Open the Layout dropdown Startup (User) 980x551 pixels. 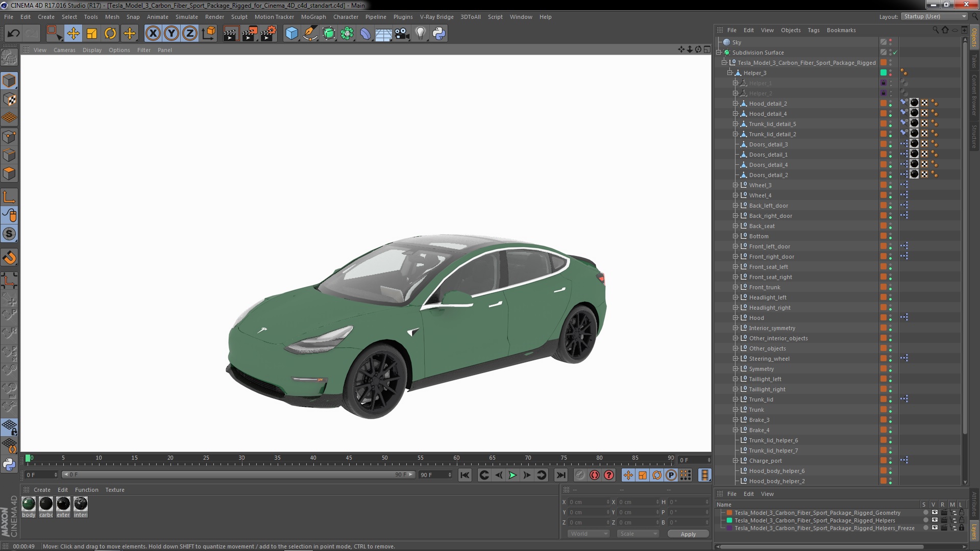point(934,17)
